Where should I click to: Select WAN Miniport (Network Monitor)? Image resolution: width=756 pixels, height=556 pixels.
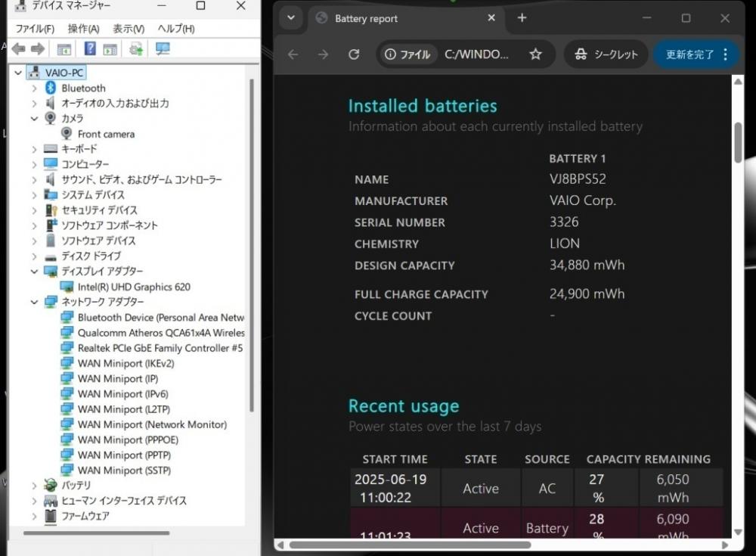pos(153,424)
